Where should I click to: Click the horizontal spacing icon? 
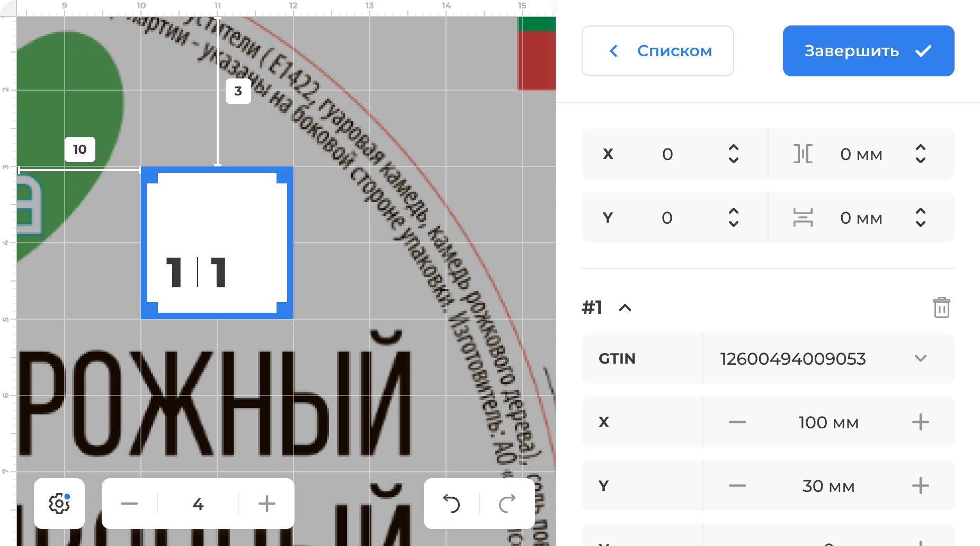click(x=803, y=154)
